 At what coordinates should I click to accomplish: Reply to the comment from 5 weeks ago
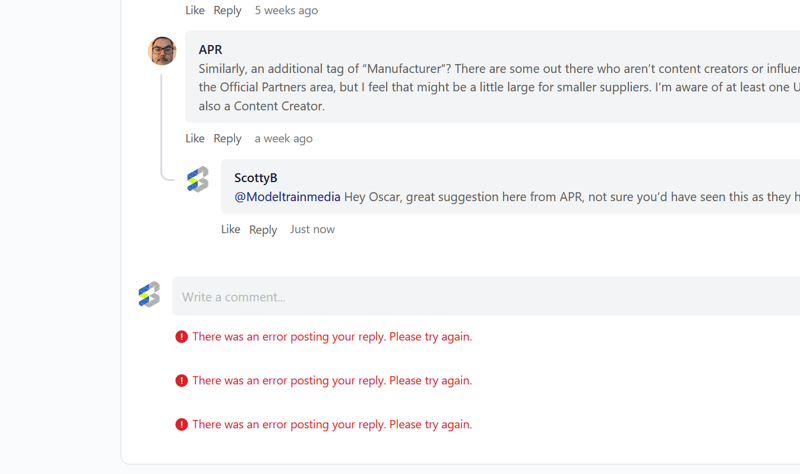click(227, 10)
